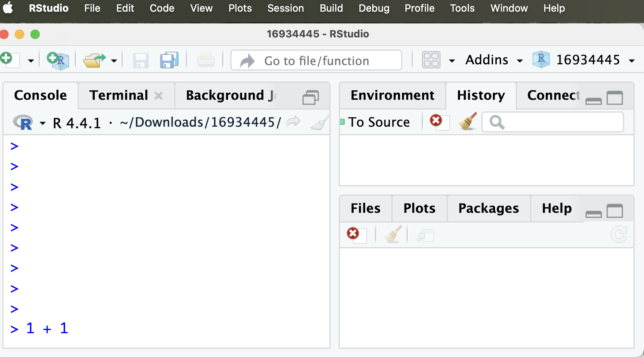Print the current file
Viewport: 644px width, 357px height.
tap(206, 60)
